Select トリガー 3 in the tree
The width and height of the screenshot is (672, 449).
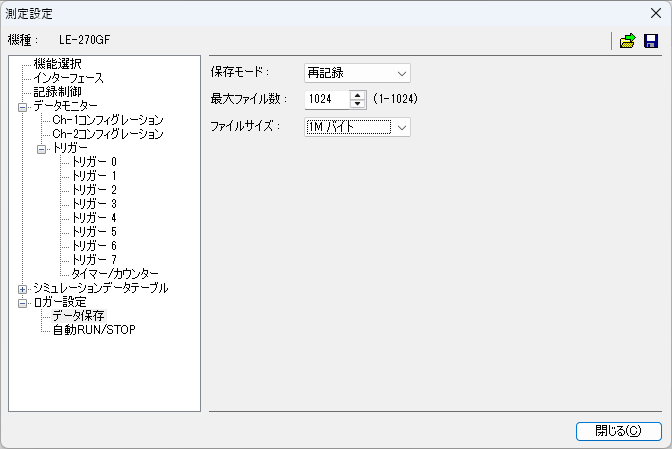[x=94, y=204]
